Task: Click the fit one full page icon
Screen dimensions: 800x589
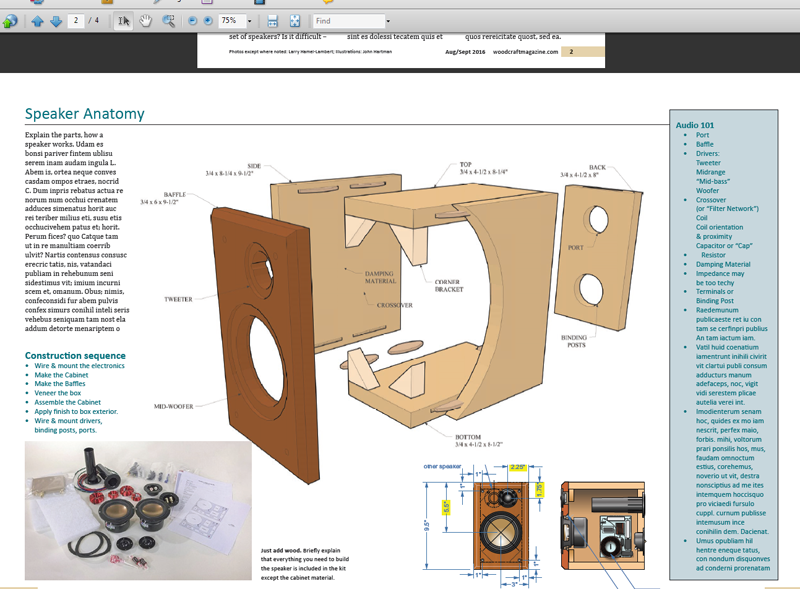Action: point(295,21)
